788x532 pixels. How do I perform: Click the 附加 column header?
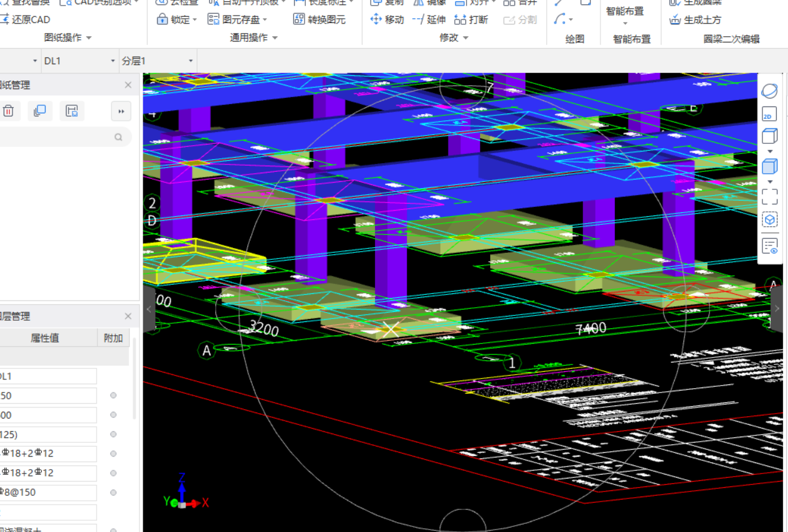click(113, 338)
